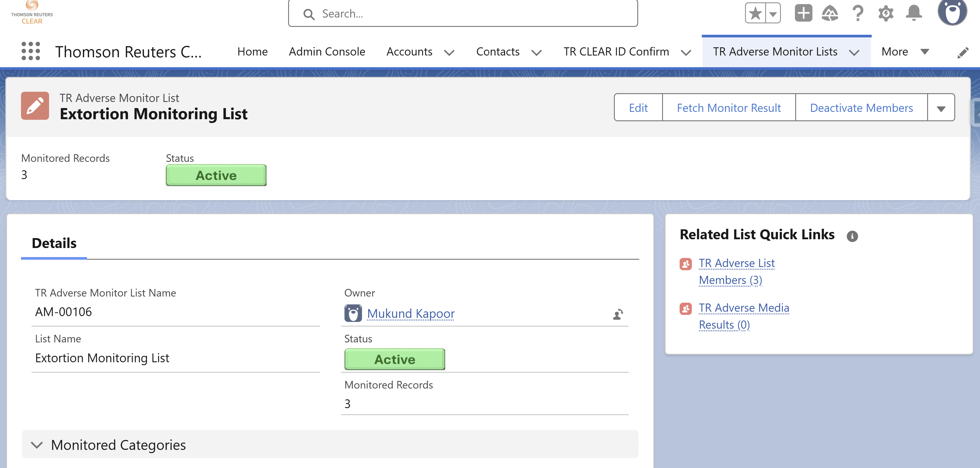Click the Thomson Reuters CLEAR logo
The width and height of the screenshot is (980, 468).
[32, 13]
